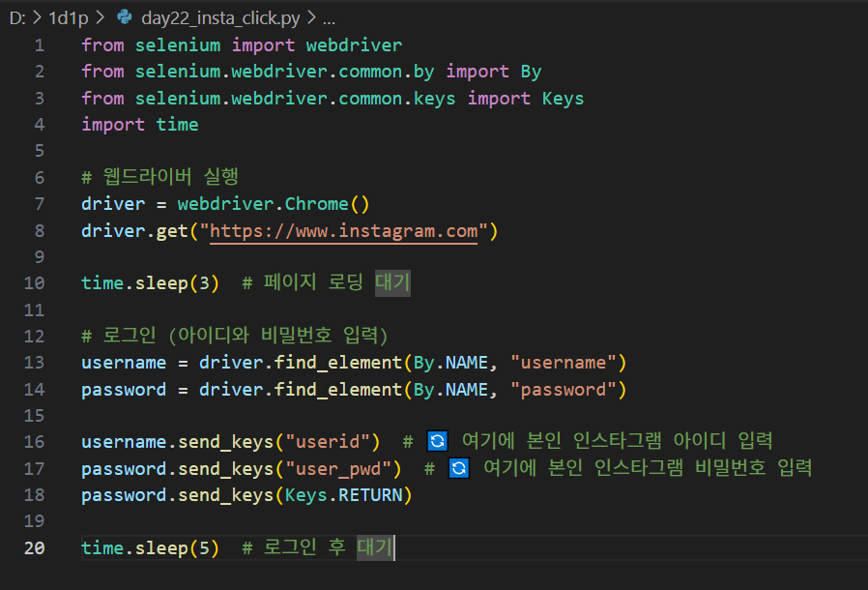Viewport: 868px width, 590px height.
Task: Open the https://www.instagram.com link
Action: [343, 230]
